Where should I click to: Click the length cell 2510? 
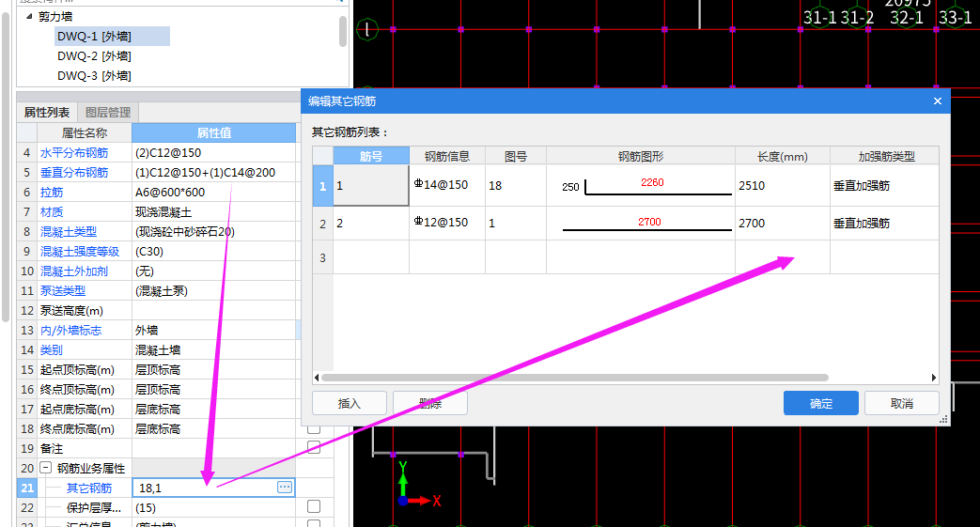click(x=783, y=186)
